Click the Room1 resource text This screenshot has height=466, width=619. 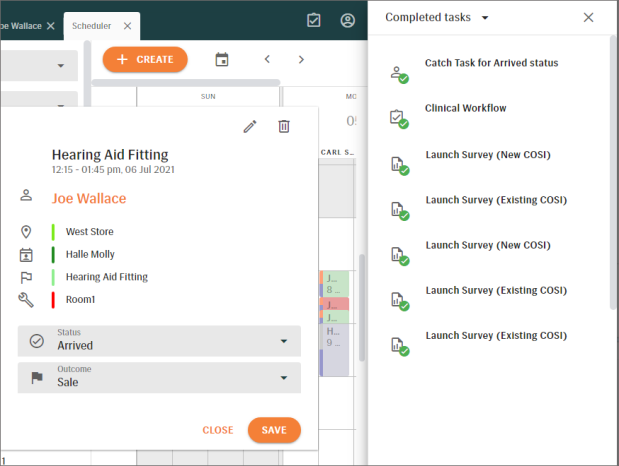pyautogui.click(x=81, y=300)
